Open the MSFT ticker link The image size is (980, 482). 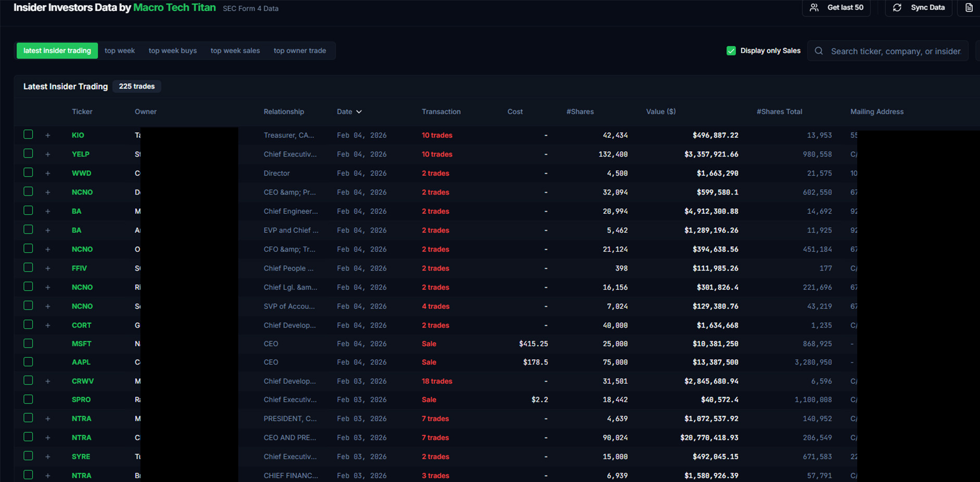click(x=81, y=344)
